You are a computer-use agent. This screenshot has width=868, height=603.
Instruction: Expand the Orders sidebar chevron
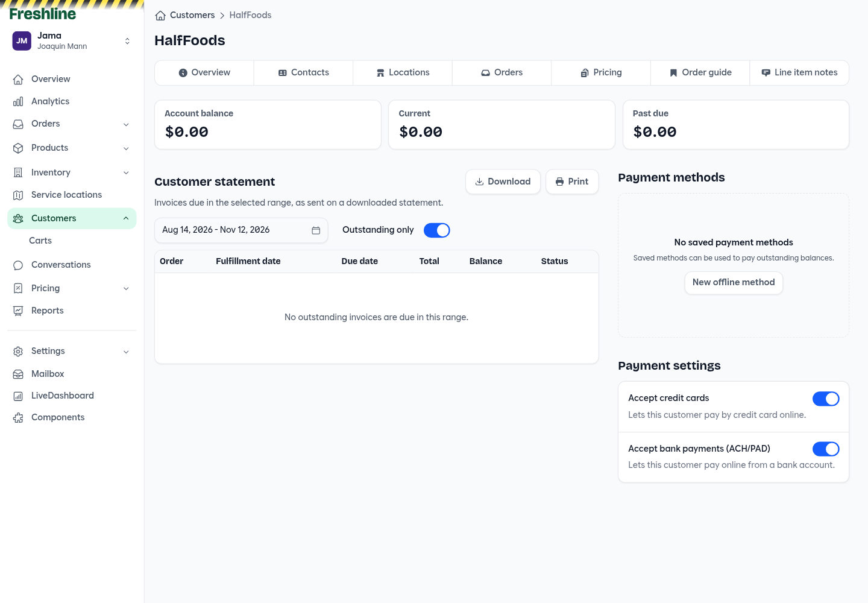pos(126,125)
